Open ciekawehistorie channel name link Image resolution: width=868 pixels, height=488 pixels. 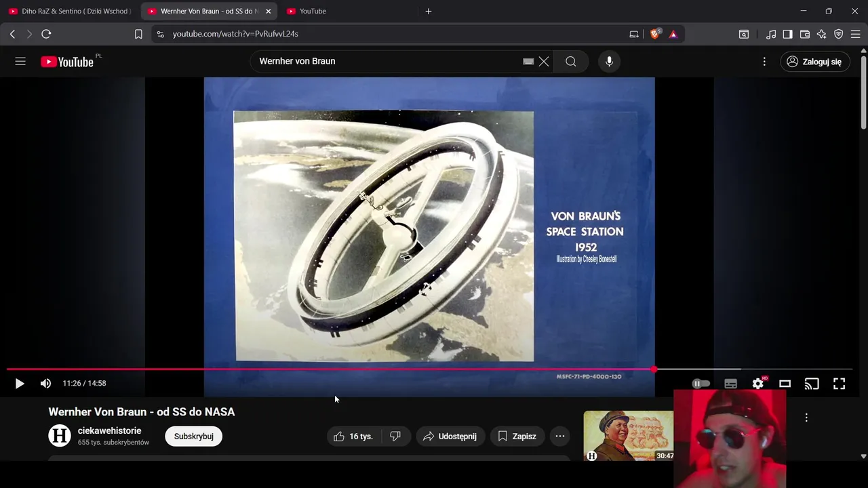(110, 431)
